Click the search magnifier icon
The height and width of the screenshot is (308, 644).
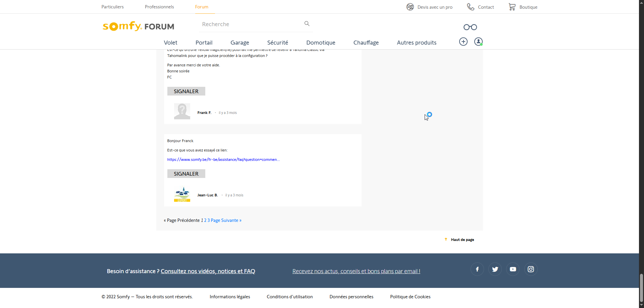click(x=307, y=23)
